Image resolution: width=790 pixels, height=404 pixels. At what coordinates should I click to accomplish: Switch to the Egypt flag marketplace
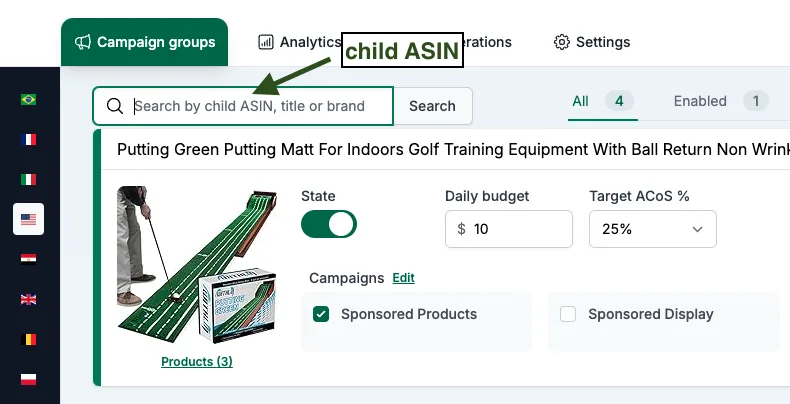click(28, 259)
